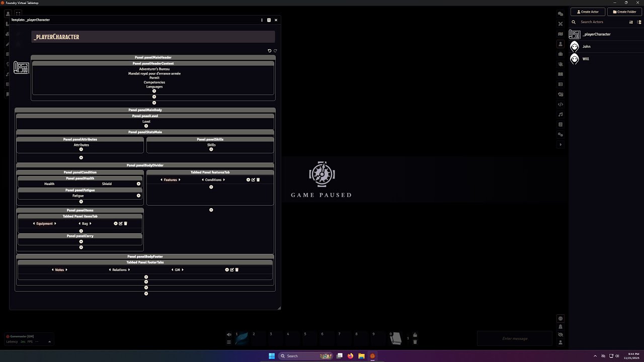Open the Combat Encounters sidebar tab
Screen dimensions: 644x362
pos(560,24)
